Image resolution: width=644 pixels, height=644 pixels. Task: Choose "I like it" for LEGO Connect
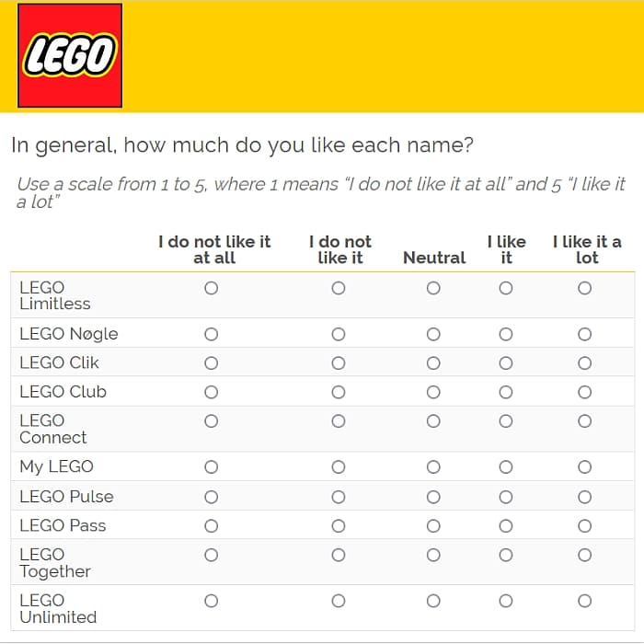pyautogui.click(x=505, y=421)
